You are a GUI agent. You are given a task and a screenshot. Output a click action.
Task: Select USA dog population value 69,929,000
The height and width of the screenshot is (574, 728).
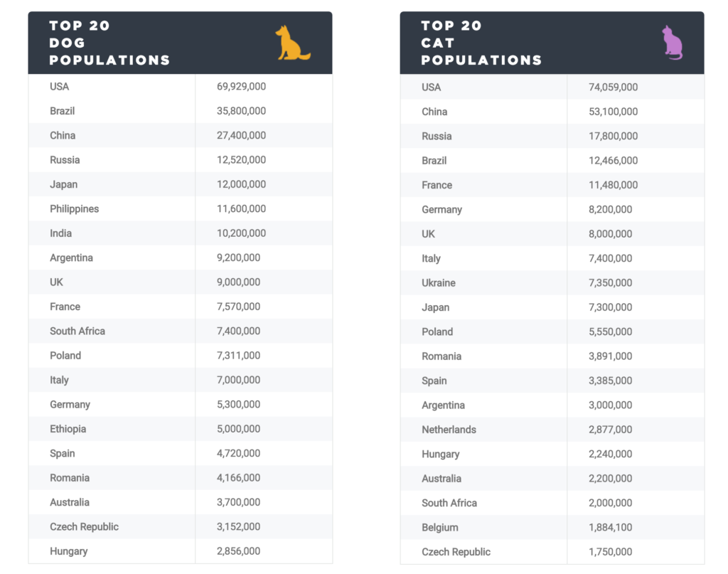[242, 86]
